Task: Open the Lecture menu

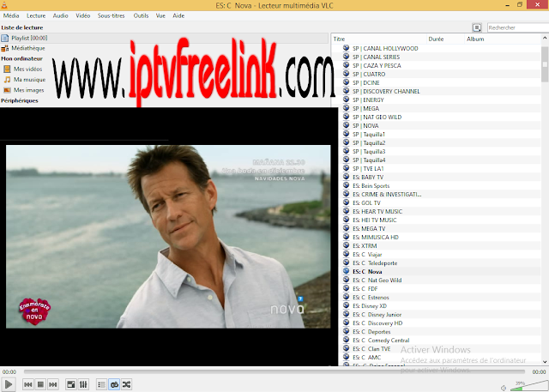Action: (36, 15)
